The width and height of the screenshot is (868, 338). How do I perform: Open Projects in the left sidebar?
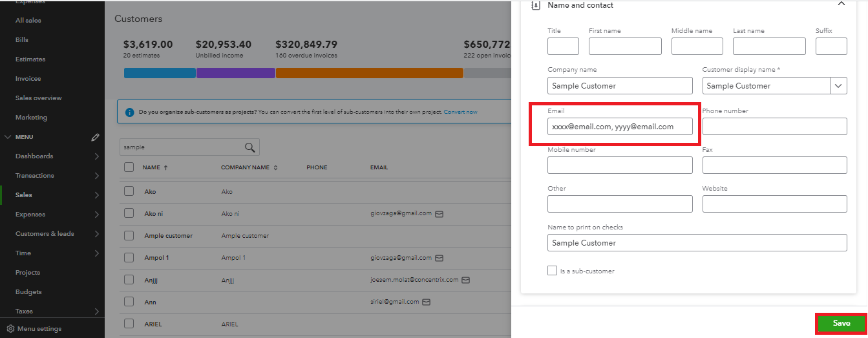(x=28, y=273)
